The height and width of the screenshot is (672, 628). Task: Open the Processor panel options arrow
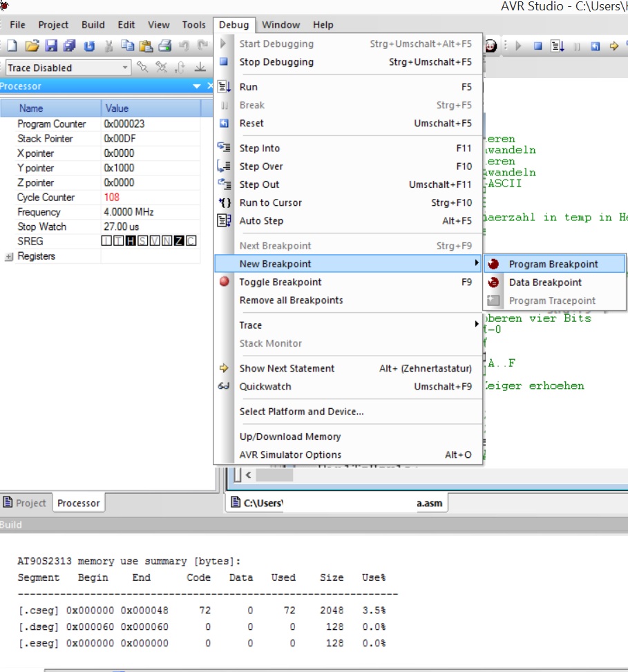pos(197,86)
